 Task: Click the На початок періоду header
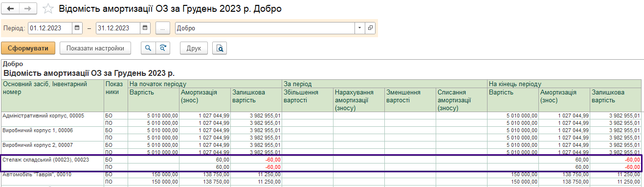click(205, 84)
